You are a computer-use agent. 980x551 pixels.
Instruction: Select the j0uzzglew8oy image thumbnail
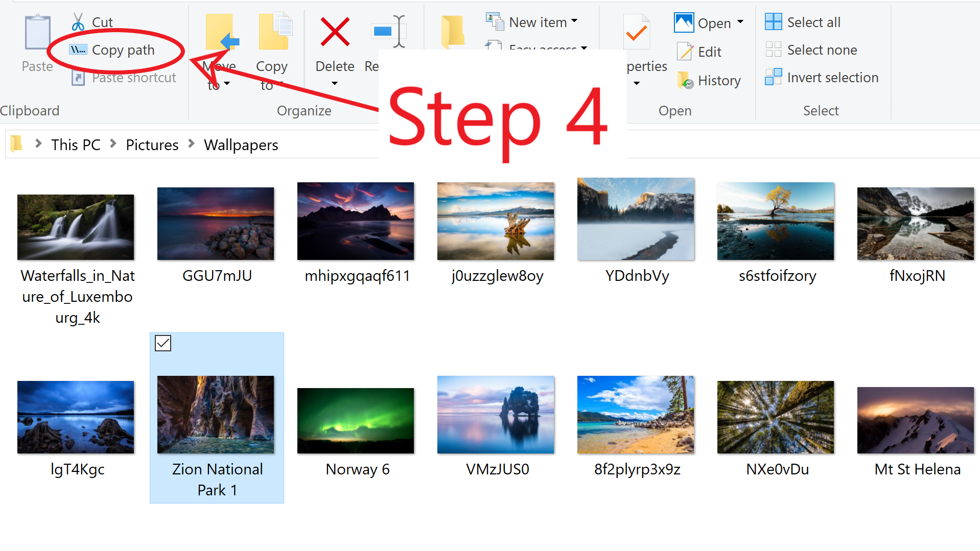(496, 221)
